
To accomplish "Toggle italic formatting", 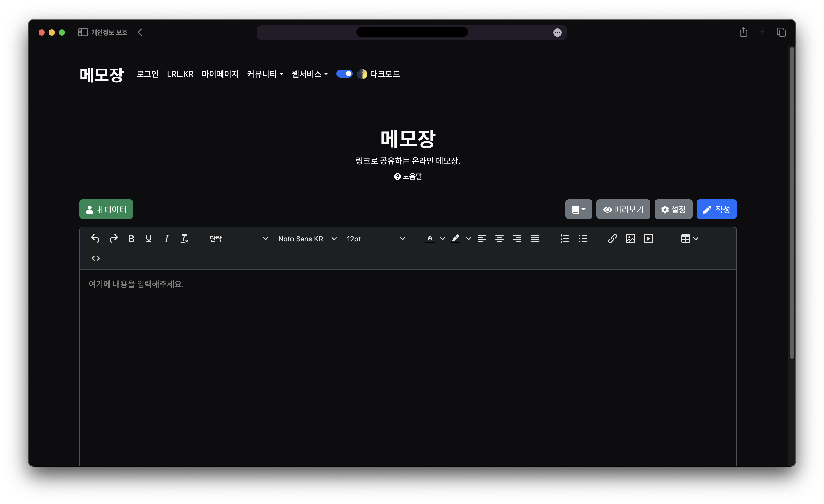I will pyautogui.click(x=166, y=239).
